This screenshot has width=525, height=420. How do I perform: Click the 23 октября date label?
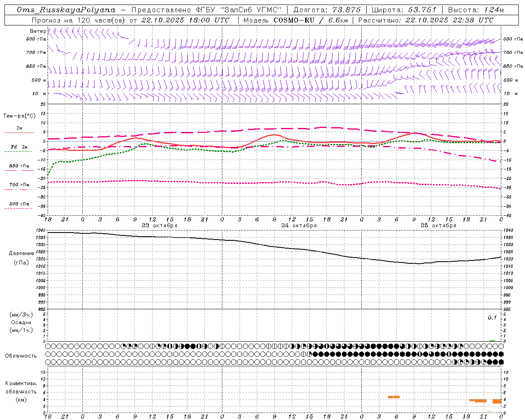[x=159, y=225]
